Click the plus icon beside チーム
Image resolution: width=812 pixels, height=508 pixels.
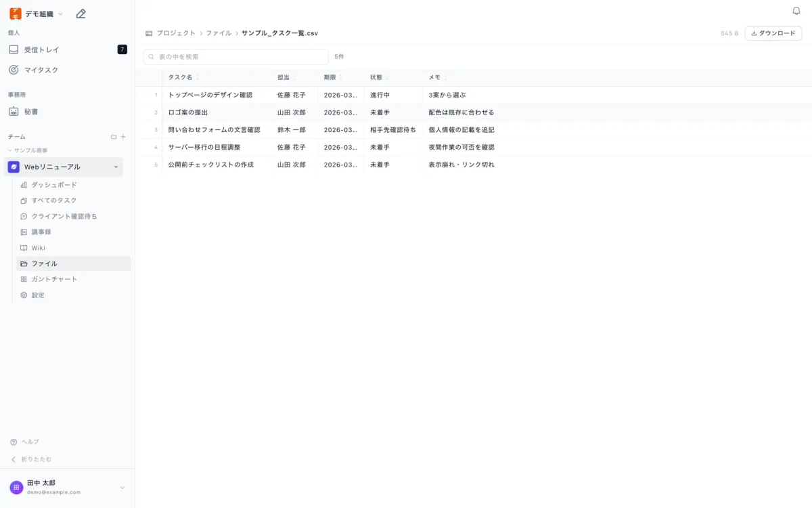click(123, 137)
